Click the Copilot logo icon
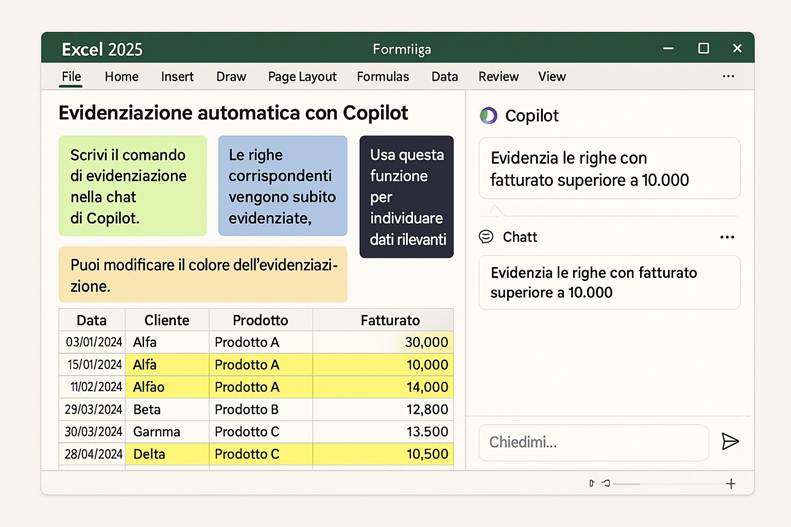Screen dimensions: 791x527 point(488,115)
